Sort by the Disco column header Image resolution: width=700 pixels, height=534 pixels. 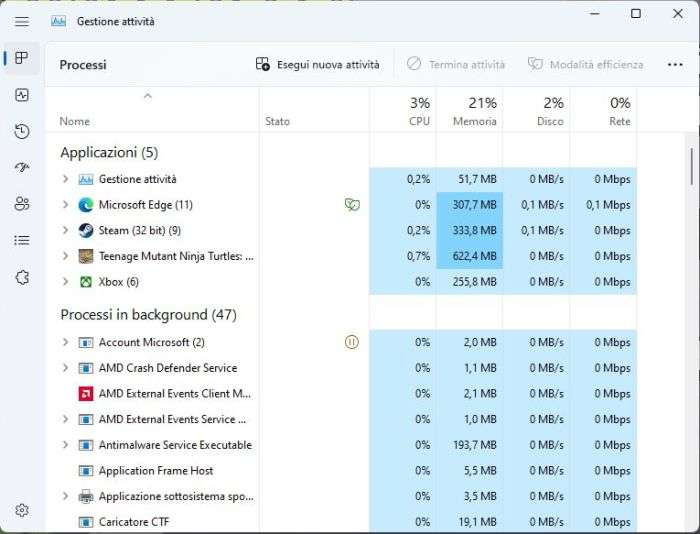pyautogui.click(x=536, y=110)
